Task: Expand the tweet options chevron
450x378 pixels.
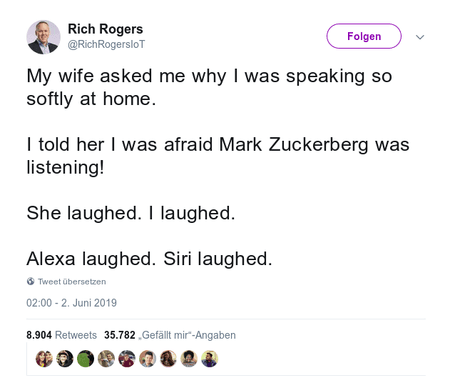Action: coord(420,37)
